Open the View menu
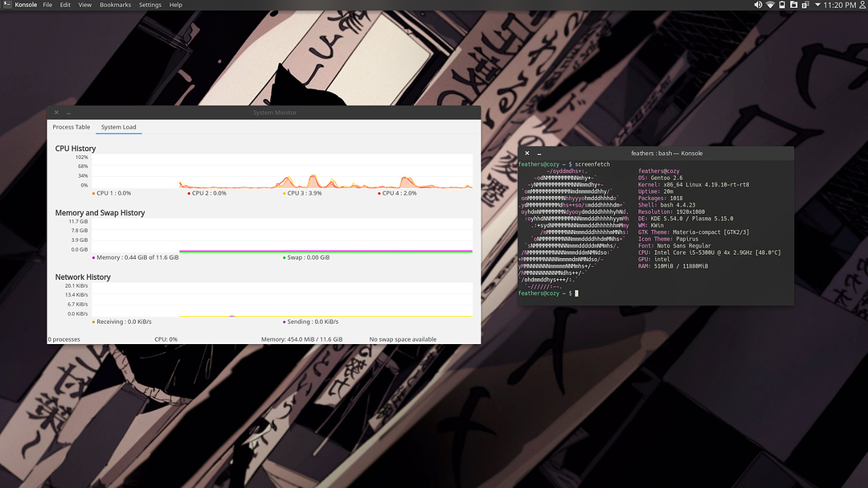This screenshot has height=488, width=868. (x=84, y=5)
